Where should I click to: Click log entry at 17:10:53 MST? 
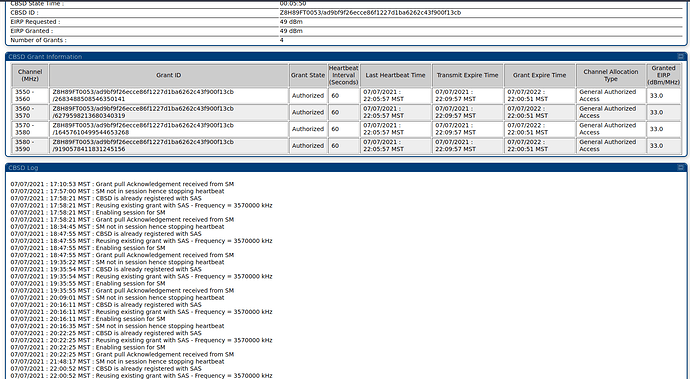[122, 184]
